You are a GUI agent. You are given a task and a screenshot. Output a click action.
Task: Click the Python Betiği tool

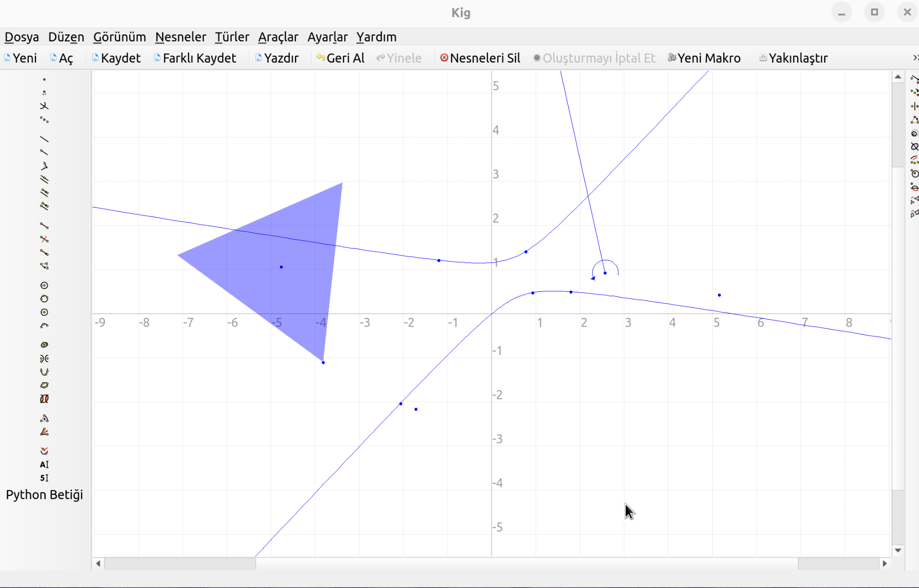click(44, 495)
